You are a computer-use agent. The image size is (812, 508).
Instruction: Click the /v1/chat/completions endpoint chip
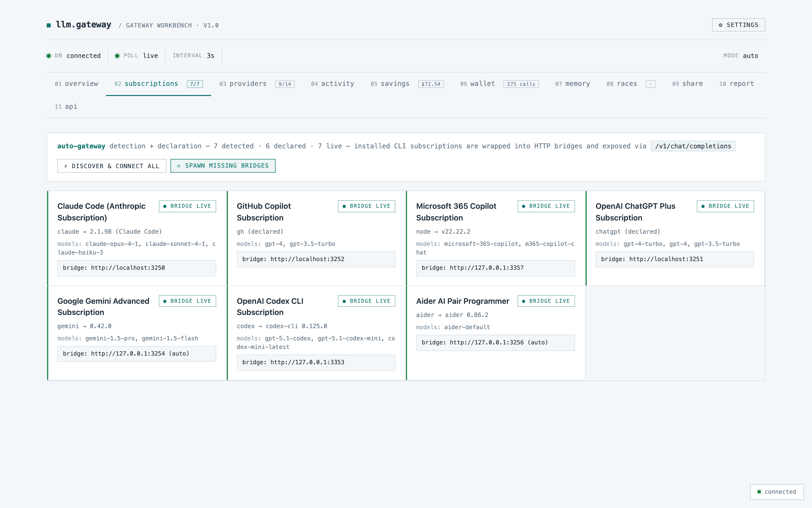(693, 146)
